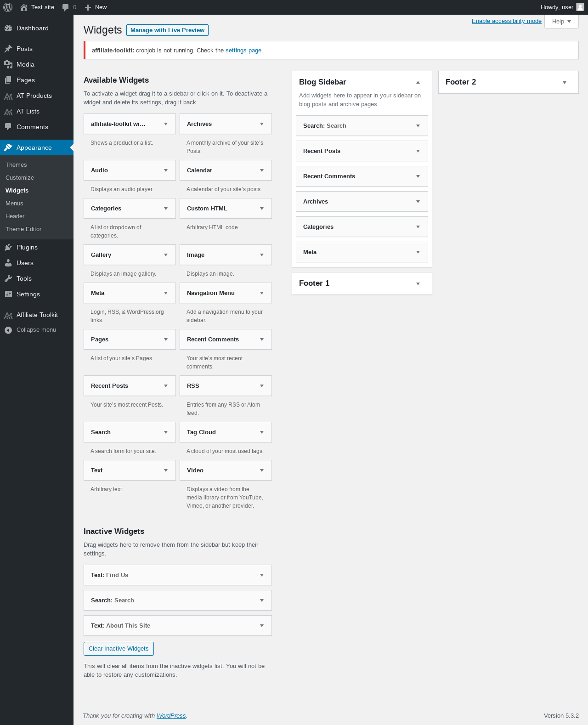This screenshot has height=725, width=588.
Task: Click the Available Widgets heading
Action: [116, 80]
